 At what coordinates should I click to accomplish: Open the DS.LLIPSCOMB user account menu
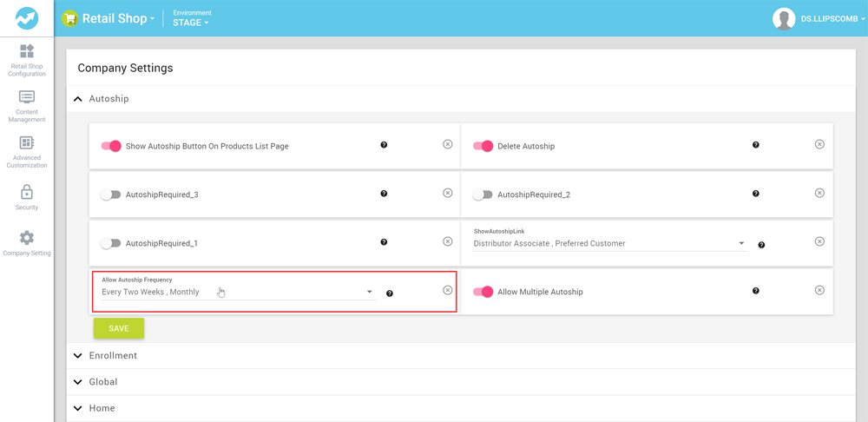[819, 18]
